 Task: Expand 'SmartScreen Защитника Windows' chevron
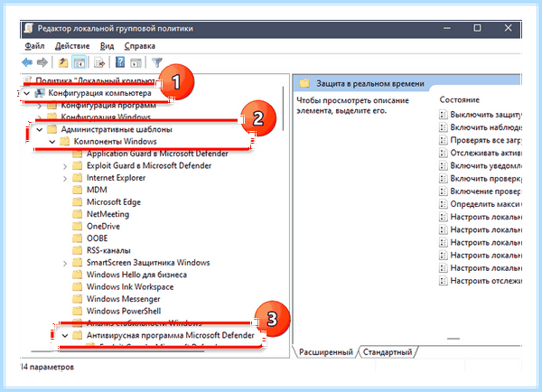point(65,264)
